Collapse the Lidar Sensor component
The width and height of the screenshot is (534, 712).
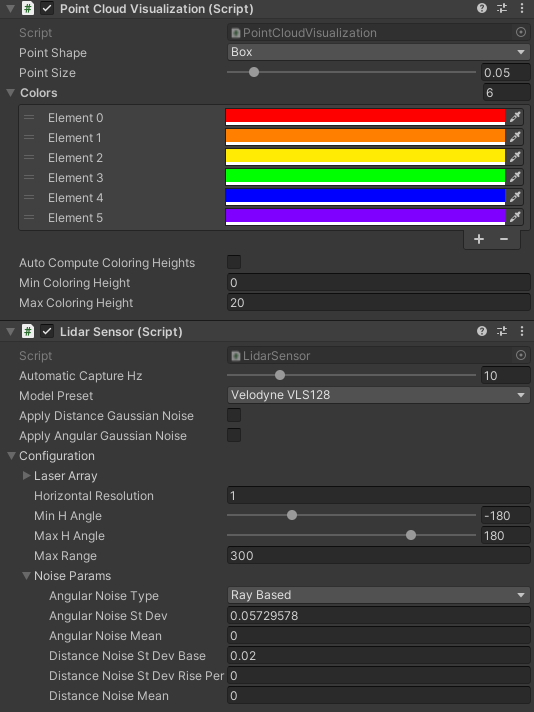[10, 331]
